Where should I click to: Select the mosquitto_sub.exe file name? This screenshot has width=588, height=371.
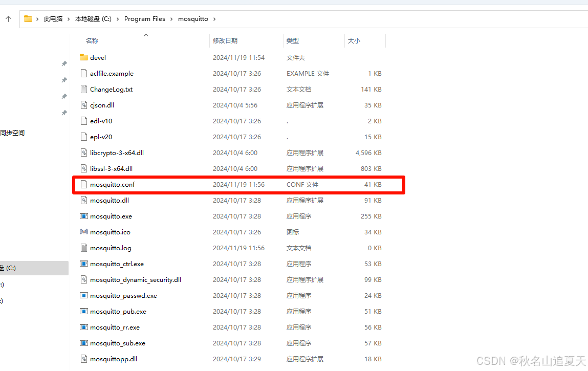[x=118, y=343]
